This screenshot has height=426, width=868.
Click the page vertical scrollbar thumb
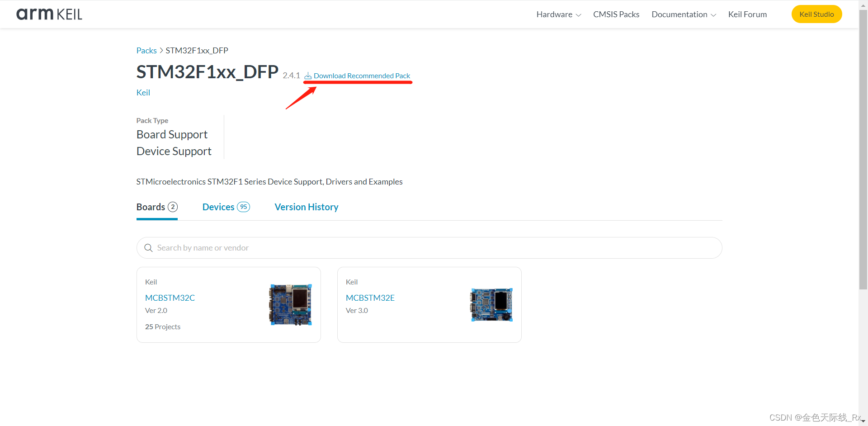[863, 149]
